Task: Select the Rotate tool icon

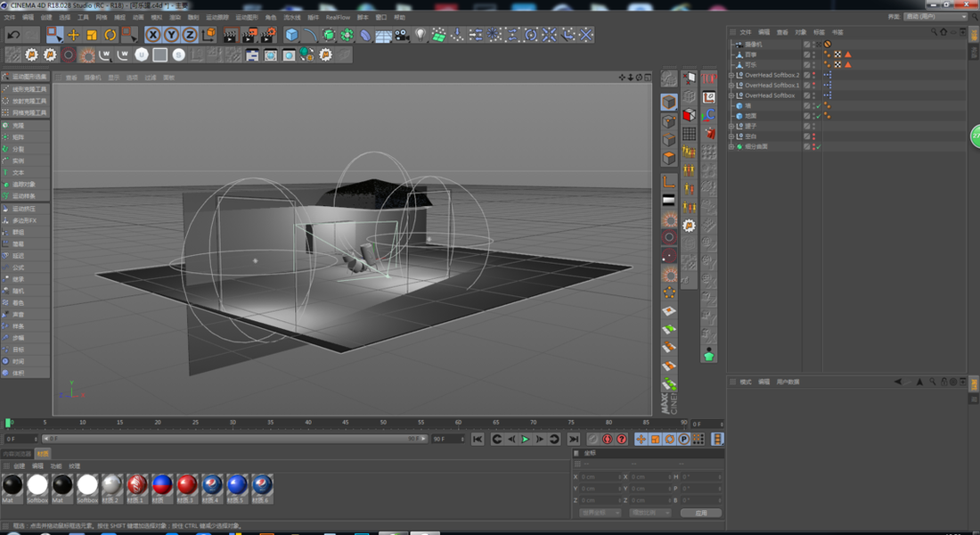Action: coord(110,35)
